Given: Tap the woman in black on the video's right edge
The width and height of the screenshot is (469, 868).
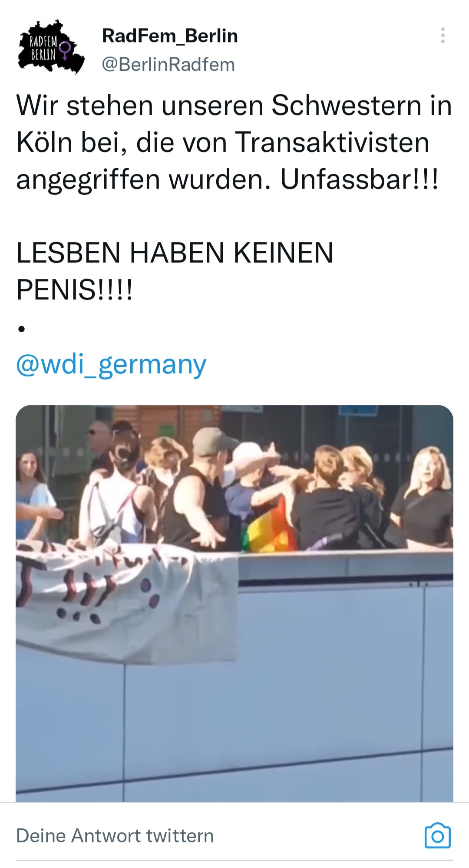Looking at the screenshot, I should (x=425, y=497).
